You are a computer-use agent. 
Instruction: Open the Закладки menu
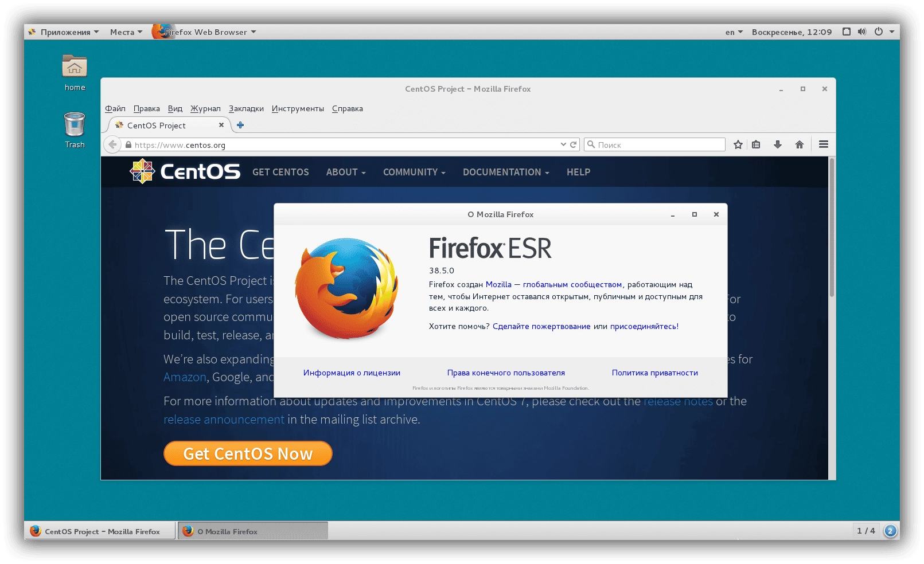coord(246,108)
